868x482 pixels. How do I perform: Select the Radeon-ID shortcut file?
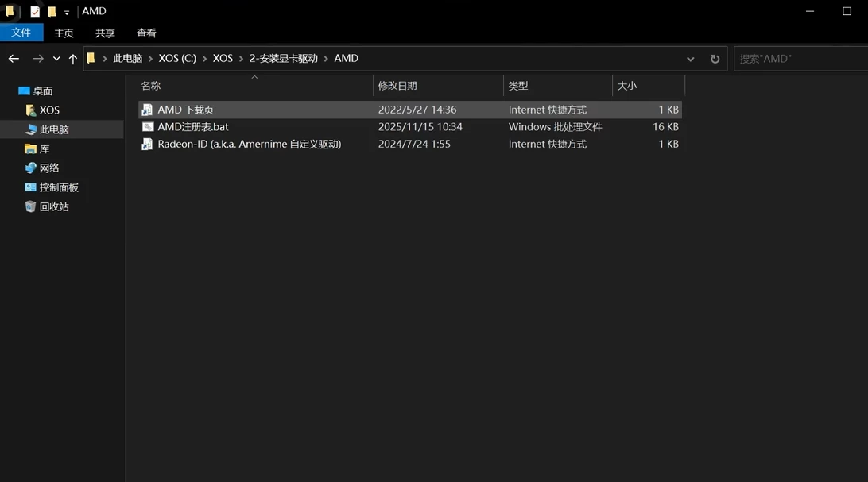click(249, 145)
